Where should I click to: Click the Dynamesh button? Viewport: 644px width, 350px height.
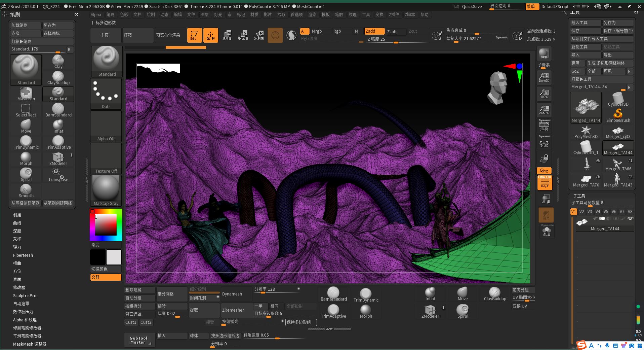click(232, 294)
